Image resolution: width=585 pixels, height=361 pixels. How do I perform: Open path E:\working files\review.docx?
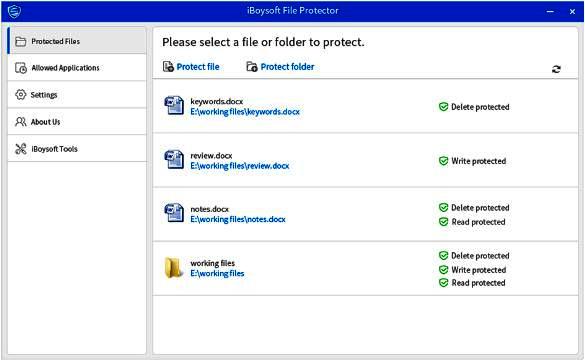[x=240, y=166]
